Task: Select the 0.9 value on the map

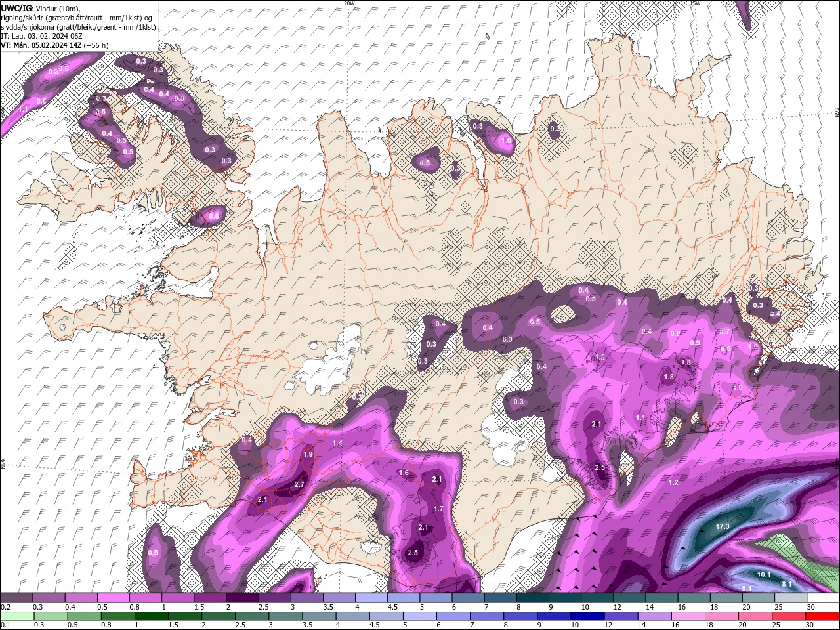Action: 695,343
